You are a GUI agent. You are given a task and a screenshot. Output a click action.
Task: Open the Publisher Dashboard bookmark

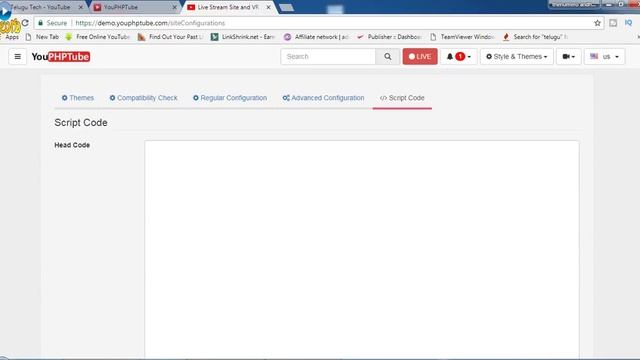click(x=389, y=37)
